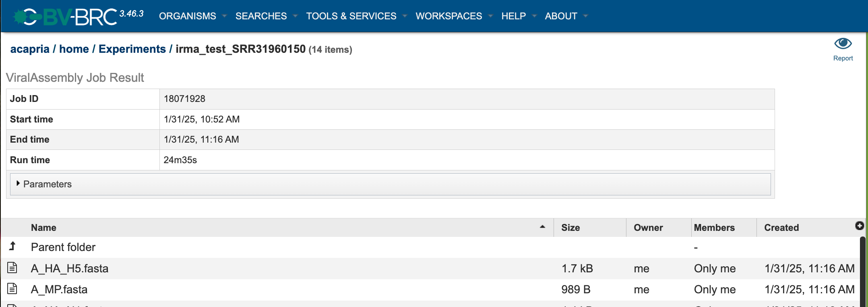The image size is (868, 307).
Task: Toggle the Name column sort arrow
Action: [x=542, y=227]
